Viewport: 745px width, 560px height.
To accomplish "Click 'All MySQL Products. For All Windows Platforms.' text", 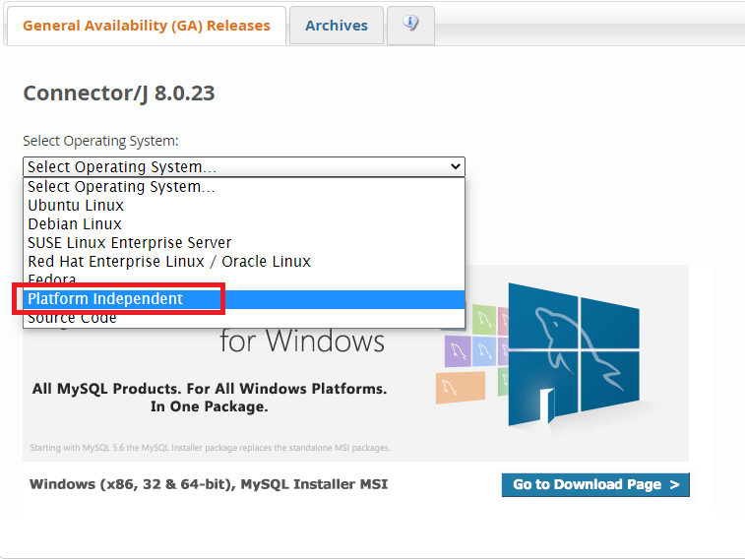I will [x=210, y=389].
